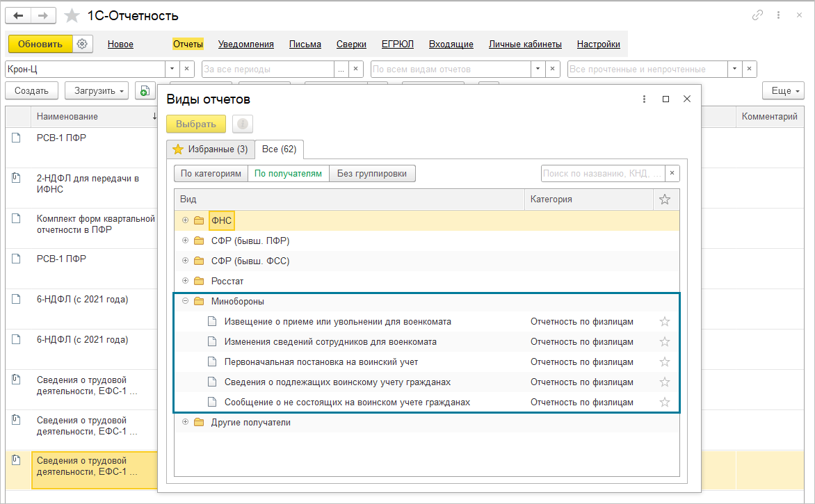Click the Выбрать button
The height and width of the screenshot is (504, 815).
tap(196, 124)
